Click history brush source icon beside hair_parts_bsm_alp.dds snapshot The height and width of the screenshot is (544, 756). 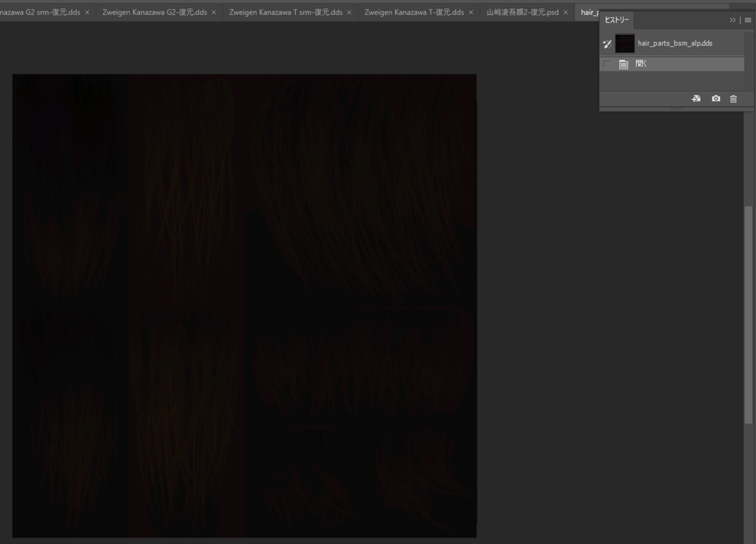607,43
